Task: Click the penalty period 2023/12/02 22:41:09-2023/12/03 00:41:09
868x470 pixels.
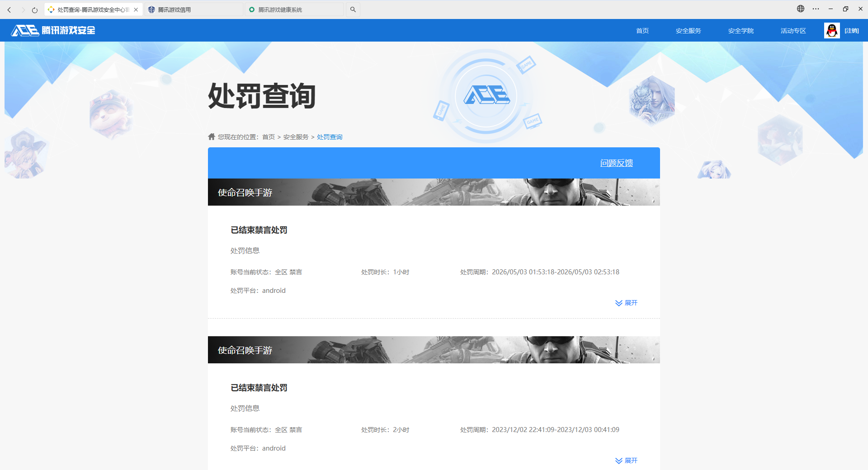Action: [x=556, y=430]
